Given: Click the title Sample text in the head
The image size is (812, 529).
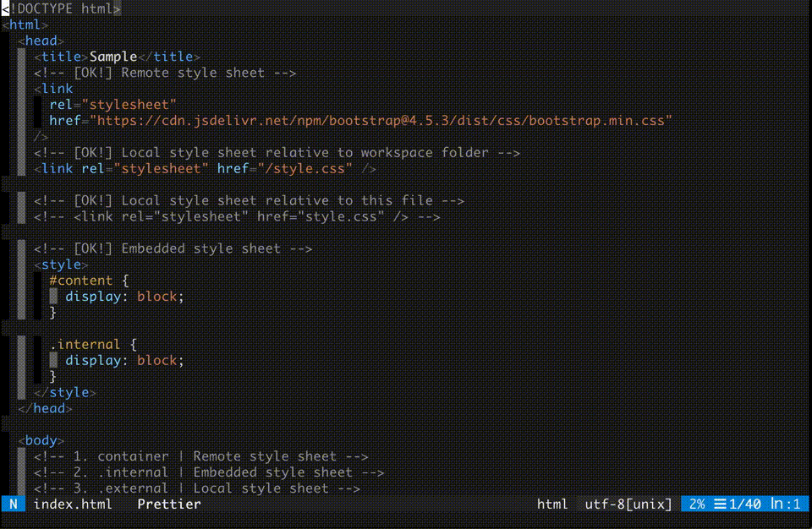Looking at the screenshot, I should pyautogui.click(x=114, y=57).
